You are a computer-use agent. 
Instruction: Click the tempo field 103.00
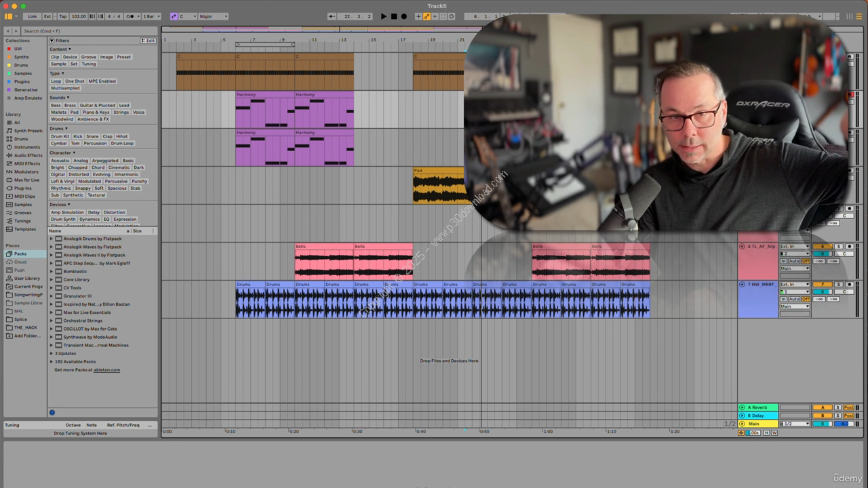79,16
